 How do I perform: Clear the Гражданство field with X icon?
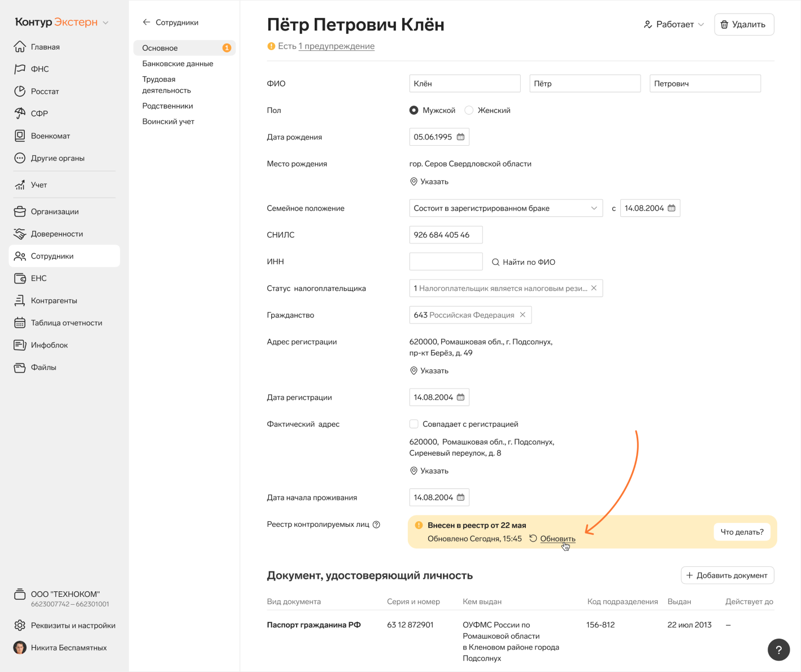tap(523, 315)
